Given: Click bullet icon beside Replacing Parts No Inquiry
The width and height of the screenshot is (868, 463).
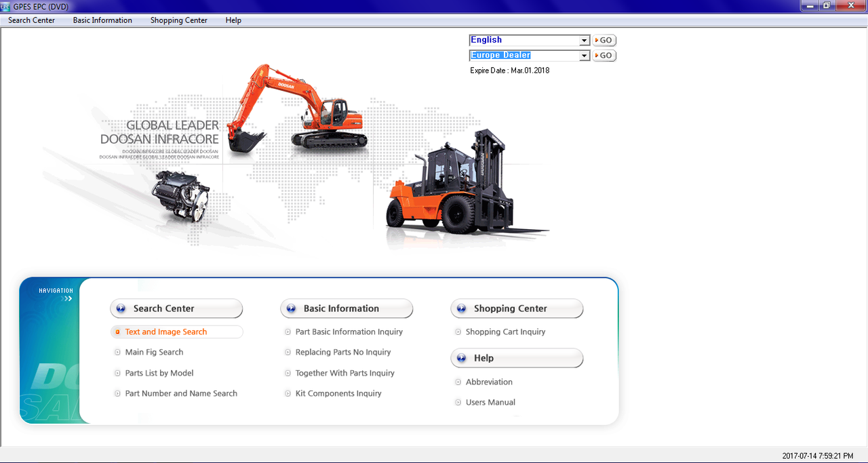Looking at the screenshot, I should click(288, 353).
